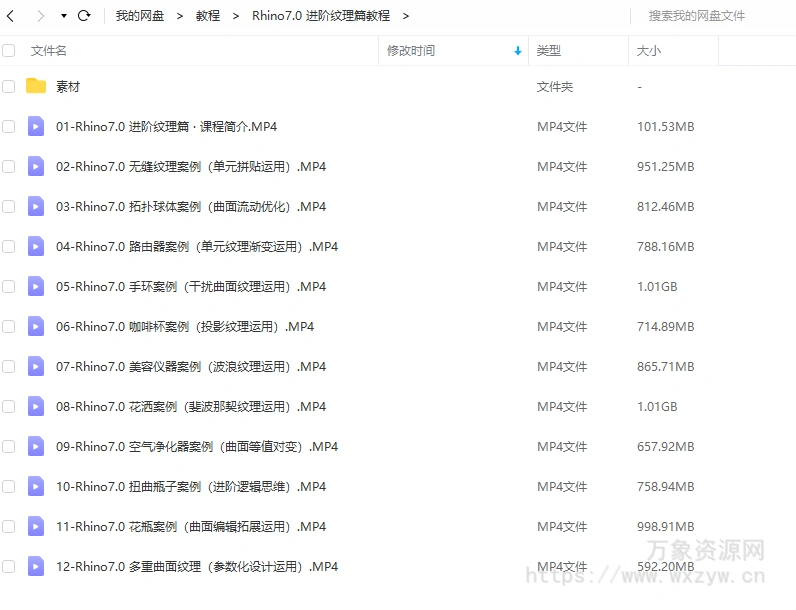Toggle sort direction arrow on 修改时间
This screenshot has width=796, height=610.
517,51
